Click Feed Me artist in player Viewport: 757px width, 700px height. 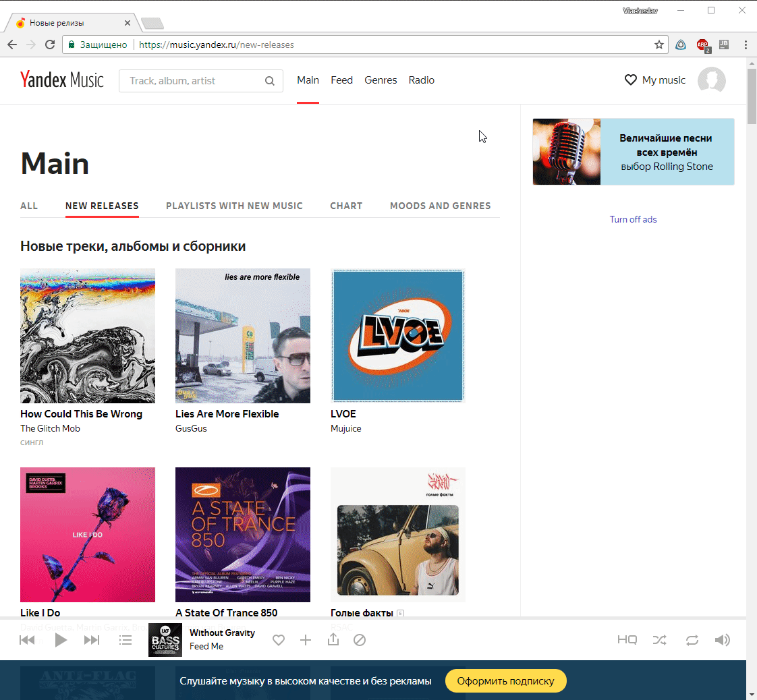[206, 647]
